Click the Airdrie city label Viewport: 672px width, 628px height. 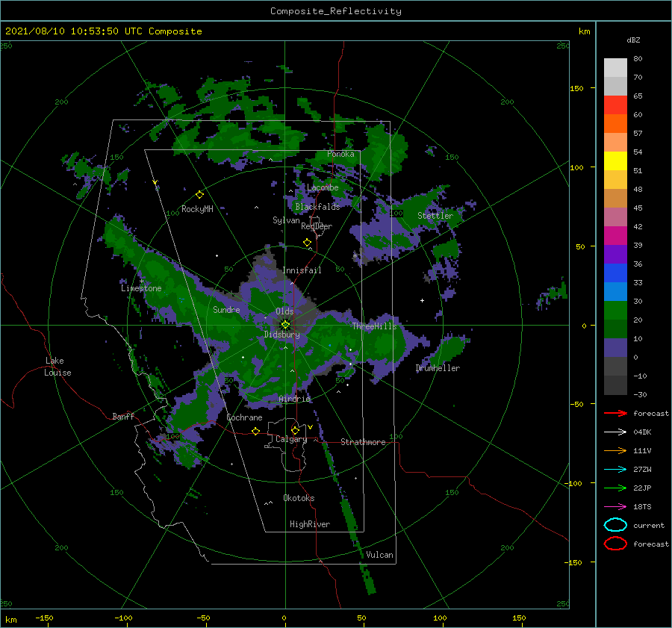coord(294,399)
